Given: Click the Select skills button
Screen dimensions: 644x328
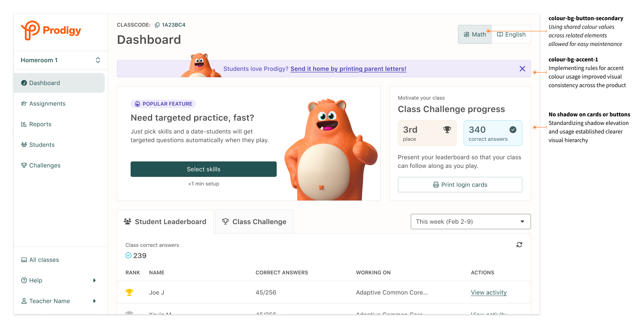Looking at the screenshot, I should [x=203, y=169].
